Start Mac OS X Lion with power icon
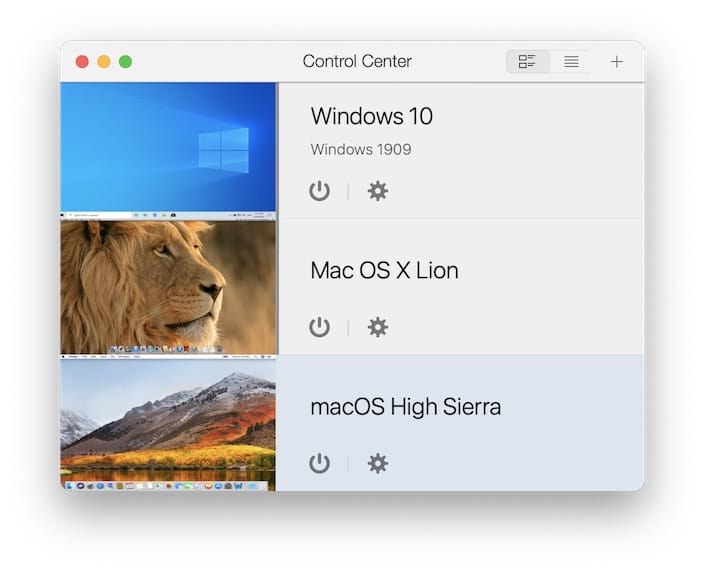 point(319,327)
